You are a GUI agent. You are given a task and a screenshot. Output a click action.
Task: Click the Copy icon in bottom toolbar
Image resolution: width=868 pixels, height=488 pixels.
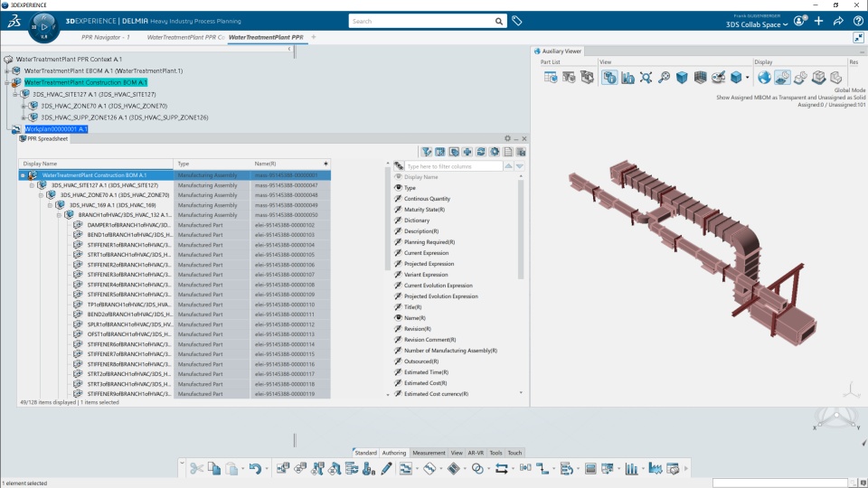[x=214, y=469]
